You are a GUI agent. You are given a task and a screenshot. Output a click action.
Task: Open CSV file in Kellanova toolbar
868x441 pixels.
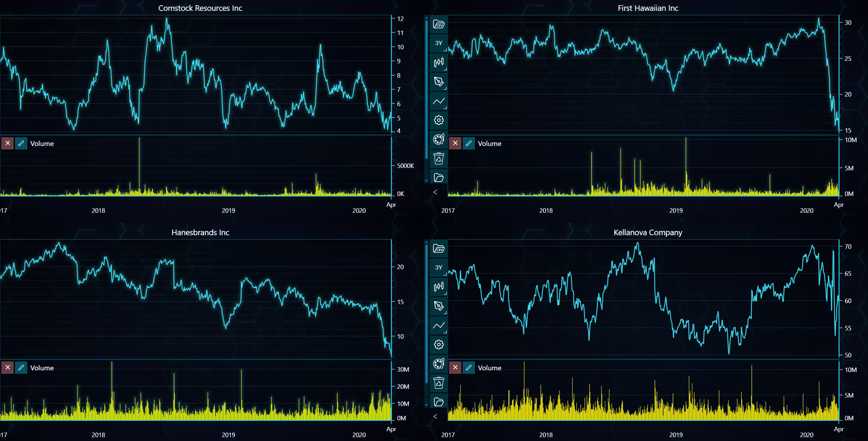coord(439,248)
